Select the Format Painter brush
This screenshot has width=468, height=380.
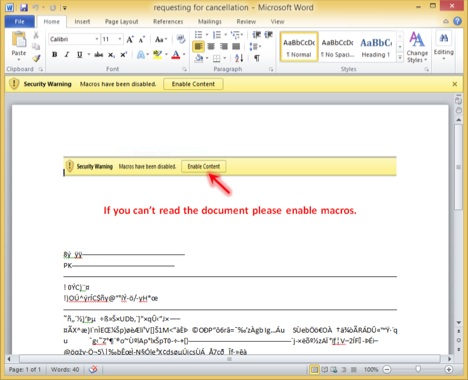(36, 58)
